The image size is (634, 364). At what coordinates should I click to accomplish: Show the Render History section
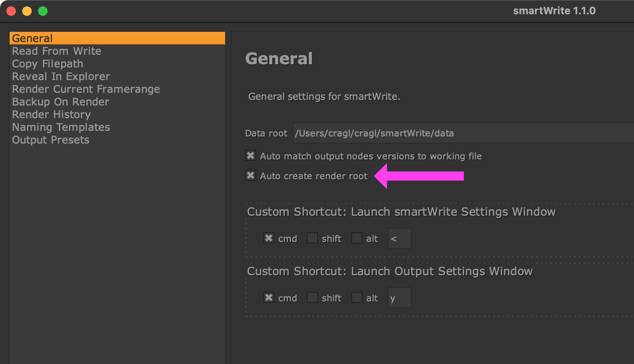[51, 115]
